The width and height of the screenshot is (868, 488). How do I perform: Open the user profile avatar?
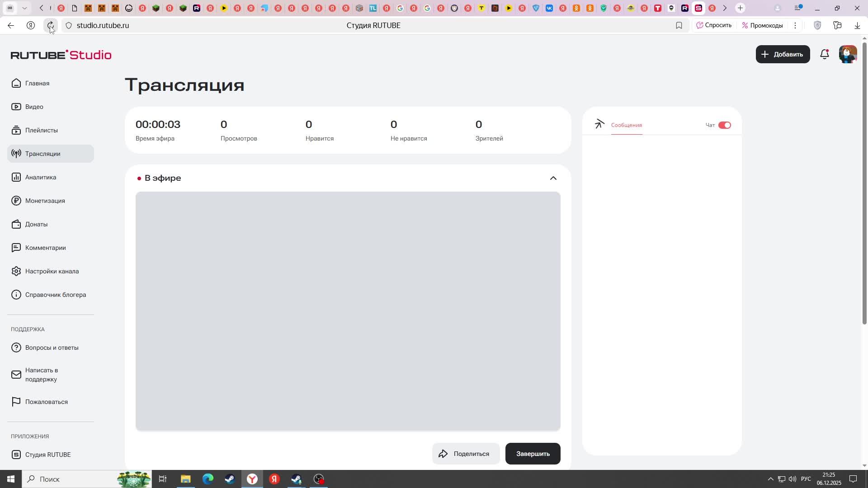tap(848, 54)
